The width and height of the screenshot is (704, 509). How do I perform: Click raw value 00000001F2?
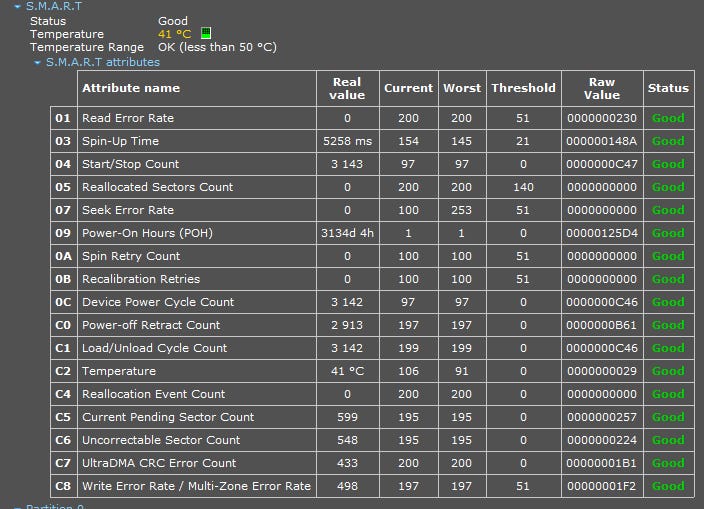(x=602, y=486)
